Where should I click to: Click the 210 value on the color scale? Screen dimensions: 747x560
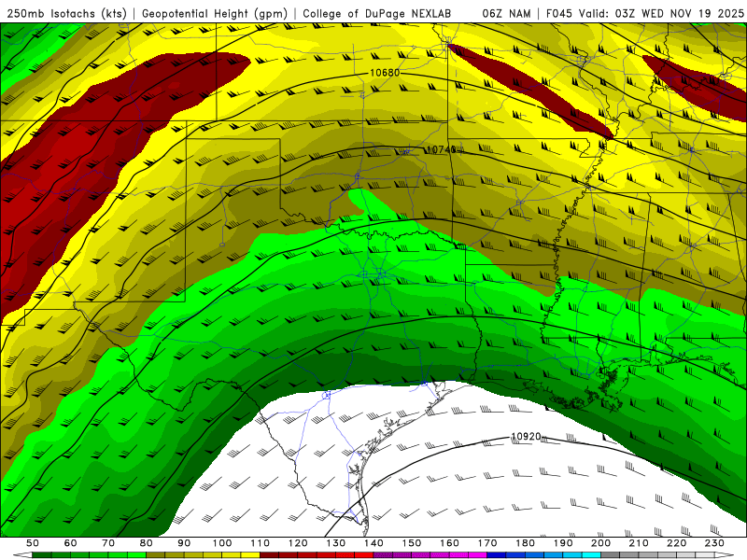point(639,543)
